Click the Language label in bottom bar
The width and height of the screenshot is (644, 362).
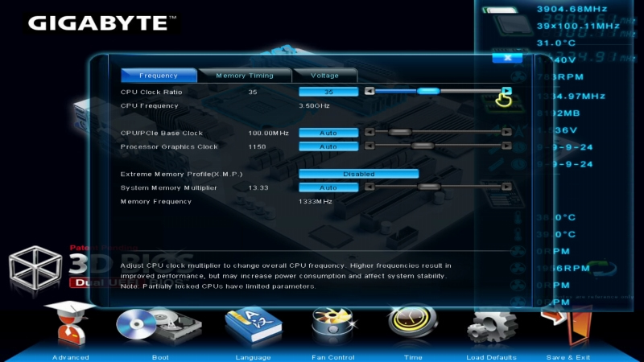click(253, 357)
